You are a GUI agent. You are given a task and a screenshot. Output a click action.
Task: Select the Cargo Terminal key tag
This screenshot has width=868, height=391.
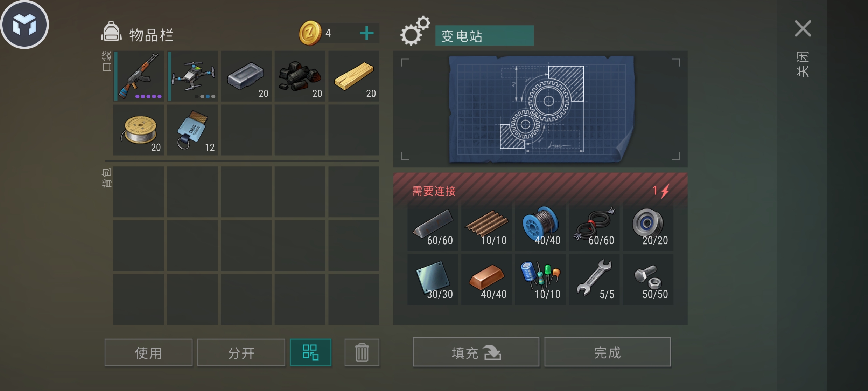click(x=193, y=130)
